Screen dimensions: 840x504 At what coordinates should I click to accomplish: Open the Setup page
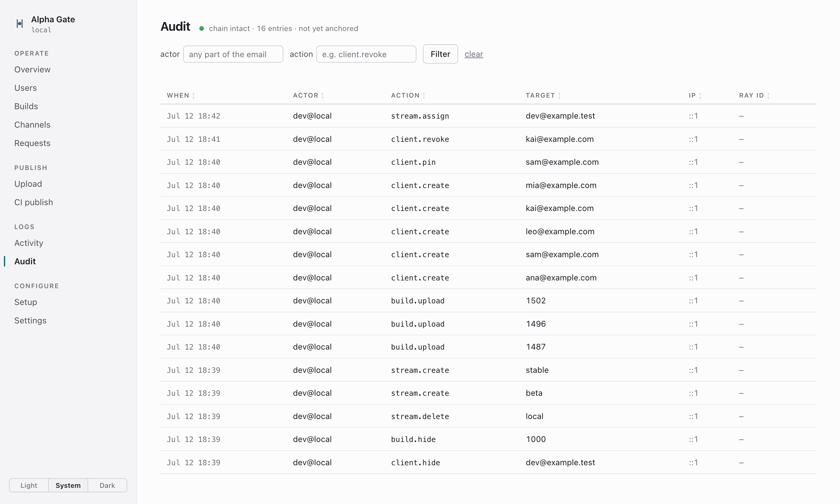pyautogui.click(x=26, y=302)
